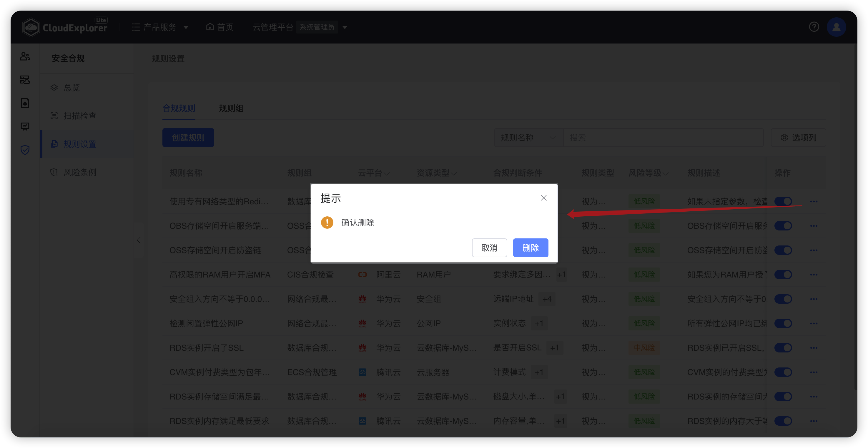Screen dimensions: 868x448
Task: Switch to the 规则组 tab
Action: tap(231, 108)
